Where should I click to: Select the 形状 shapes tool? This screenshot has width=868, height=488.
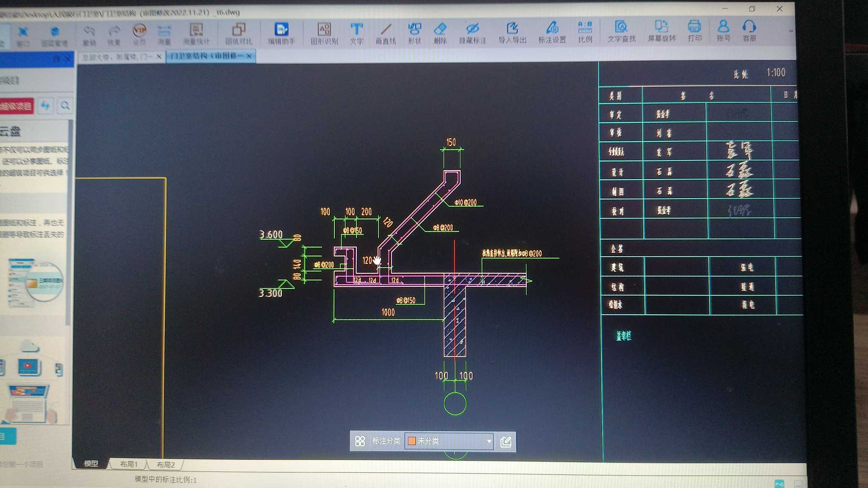415,33
